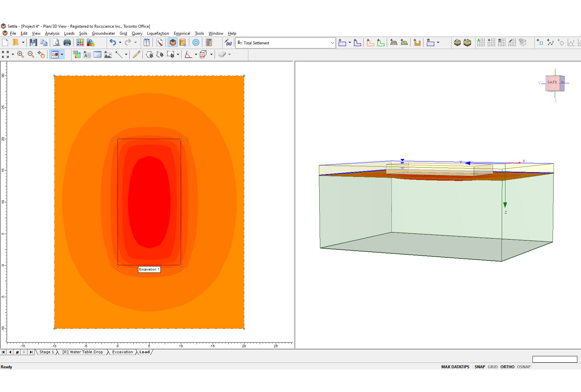Open Print Preview magnifier icon

pos(56,42)
